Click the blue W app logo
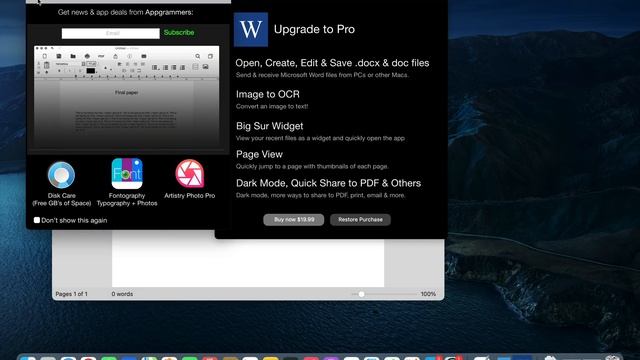This screenshot has height=360, width=640. pyautogui.click(x=251, y=29)
